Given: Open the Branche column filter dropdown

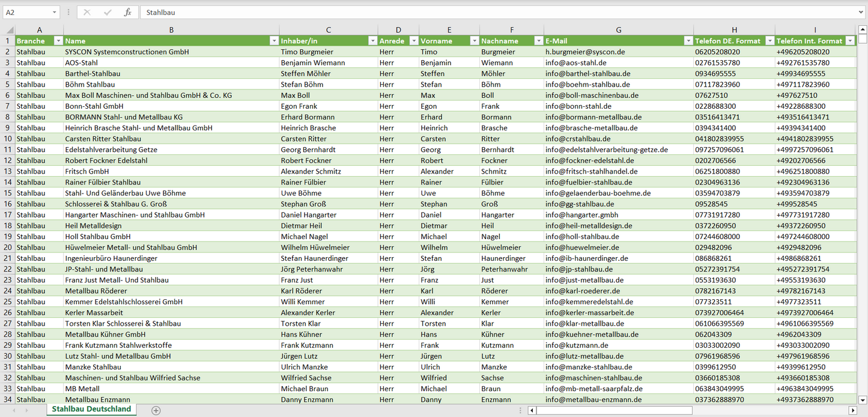Looking at the screenshot, I should coord(58,41).
